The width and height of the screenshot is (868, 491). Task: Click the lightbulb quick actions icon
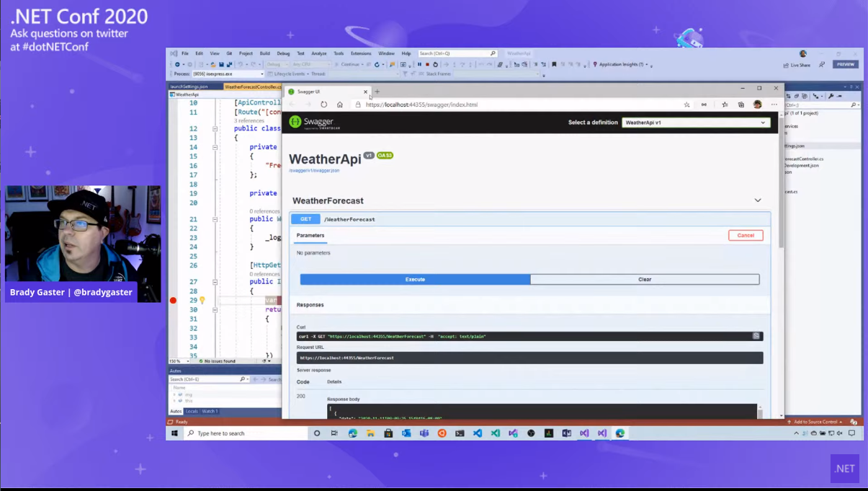tap(202, 300)
